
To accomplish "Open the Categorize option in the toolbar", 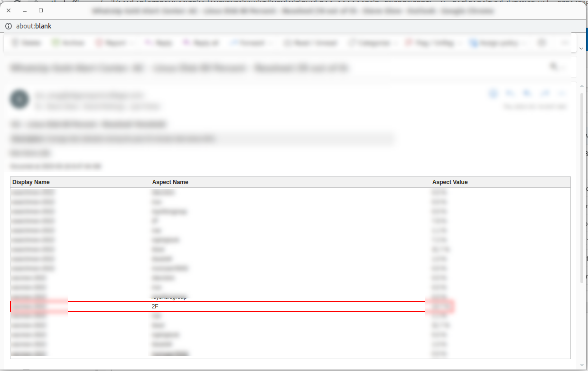I will (x=373, y=43).
